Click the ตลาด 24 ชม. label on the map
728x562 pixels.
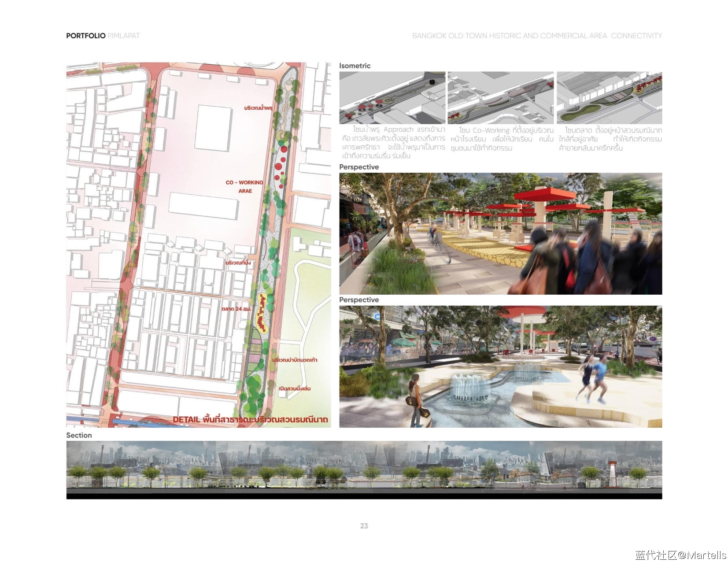[237, 309]
